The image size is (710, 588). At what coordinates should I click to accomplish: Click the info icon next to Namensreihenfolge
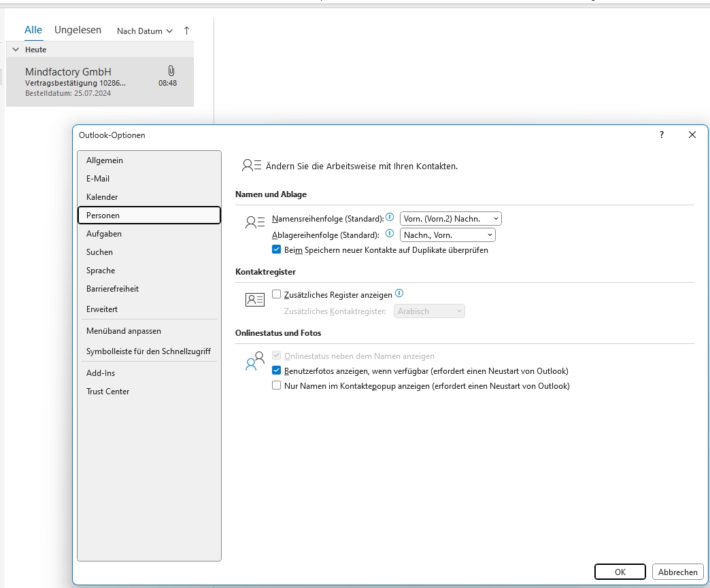(390, 218)
